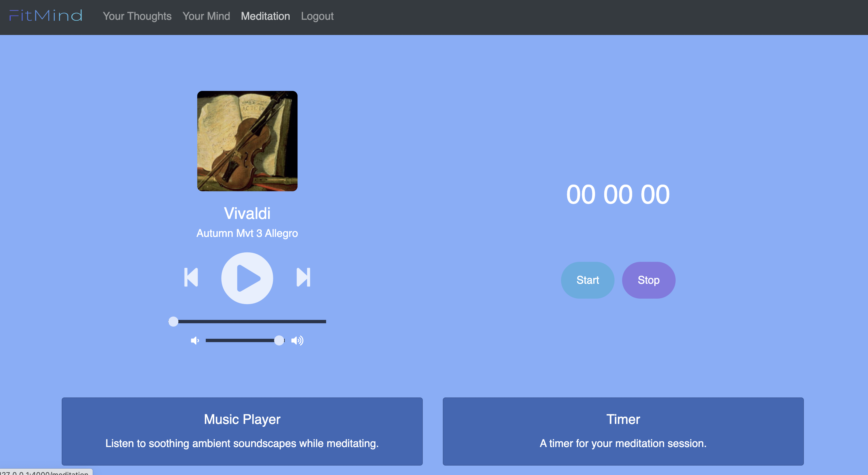Click the Music Player info card
This screenshot has height=475, width=868.
pos(242,431)
